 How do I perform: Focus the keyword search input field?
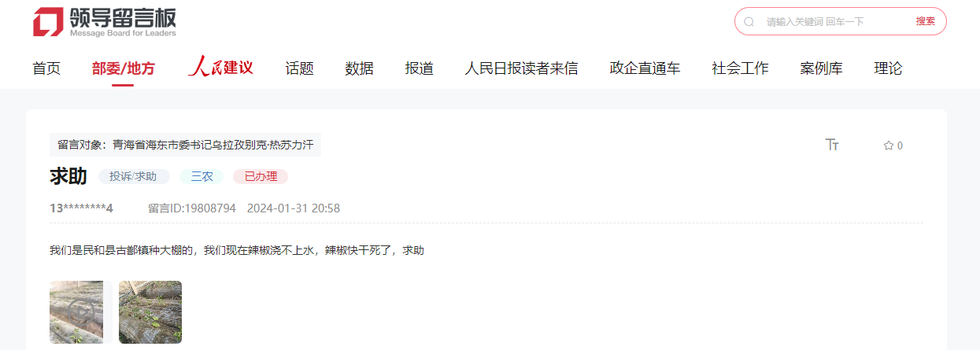point(834,22)
